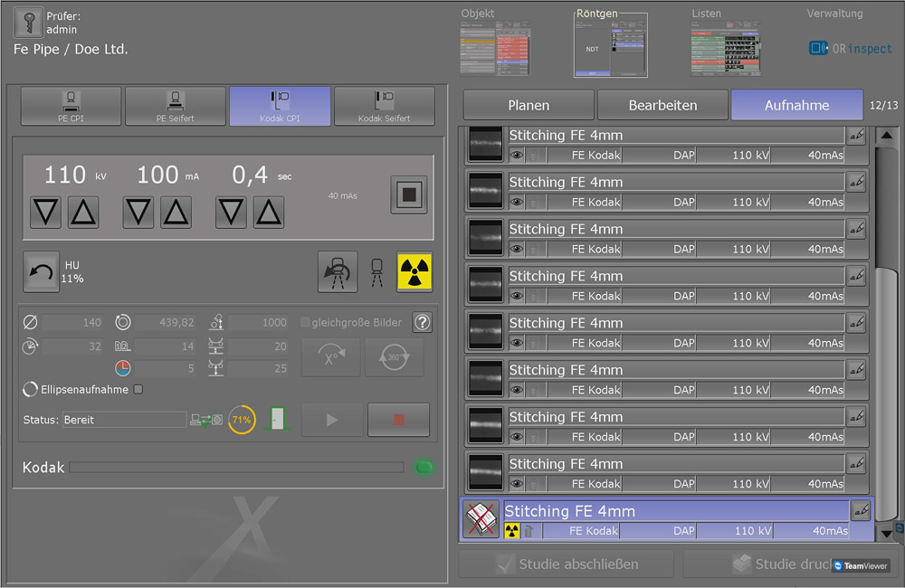Viewport: 905px width, 588px height.
Task: Click the green Kodak status LED
Action: 424,467
